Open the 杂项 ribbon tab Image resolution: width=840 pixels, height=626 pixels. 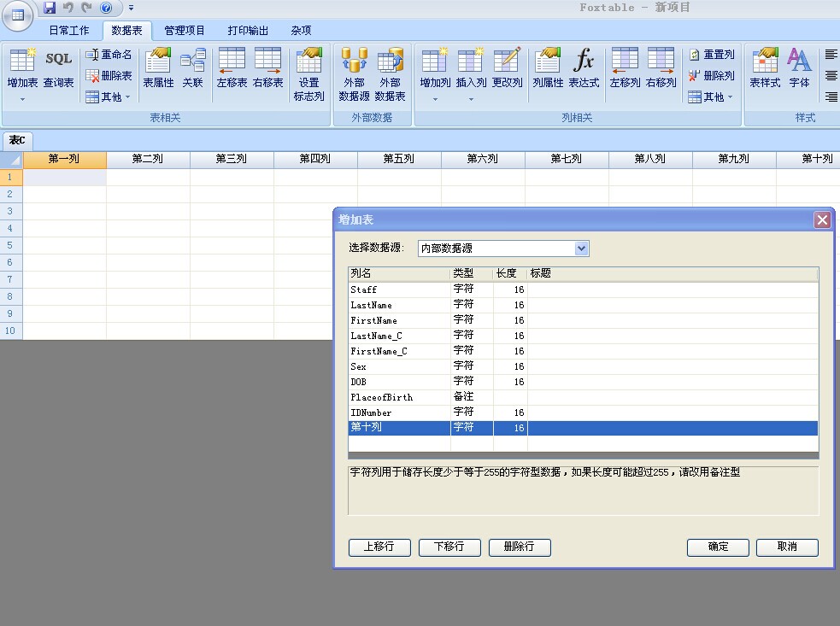click(301, 31)
